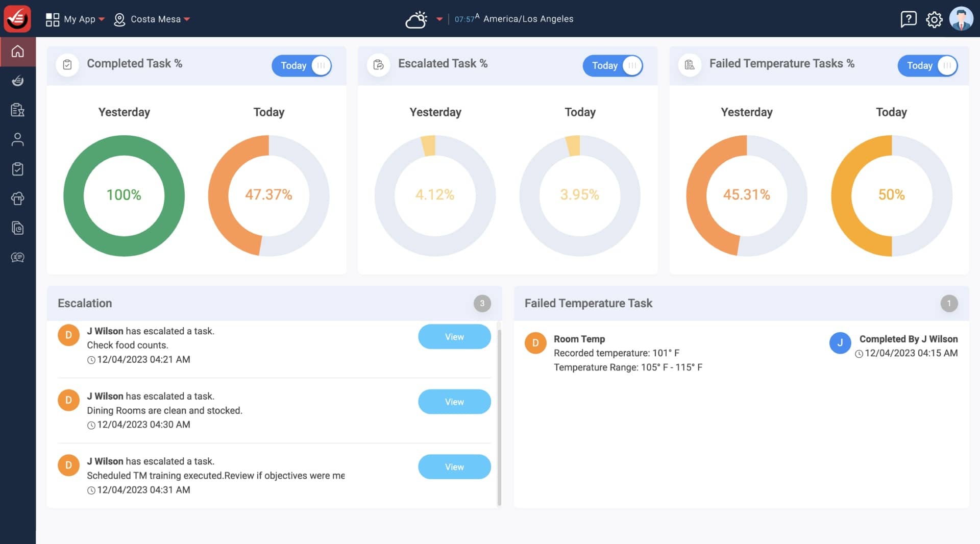
Task: Click the user avatar in top bar
Action: coord(961,19)
